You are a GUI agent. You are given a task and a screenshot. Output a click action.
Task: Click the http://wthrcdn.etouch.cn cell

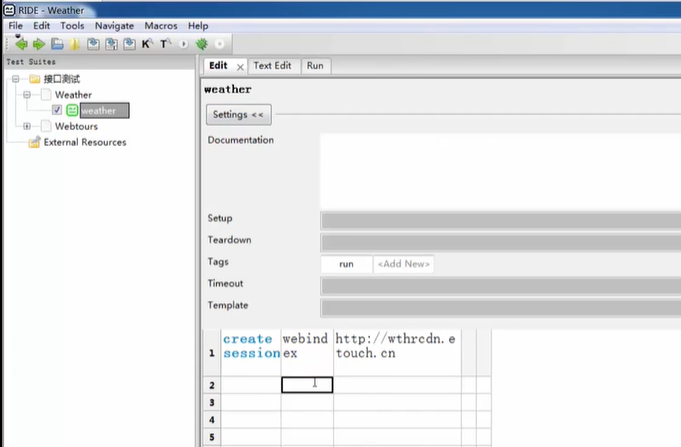coord(397,352)
